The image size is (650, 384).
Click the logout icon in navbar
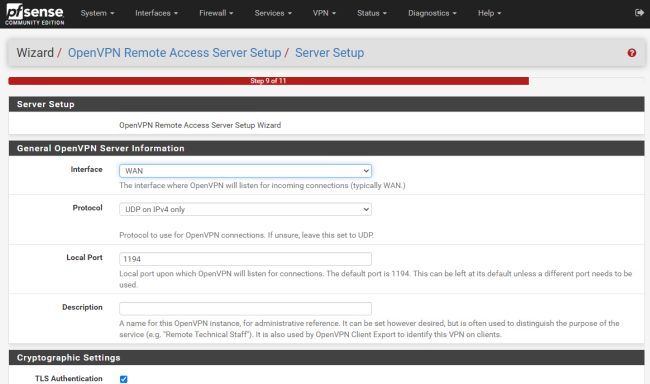coord(639,13)
